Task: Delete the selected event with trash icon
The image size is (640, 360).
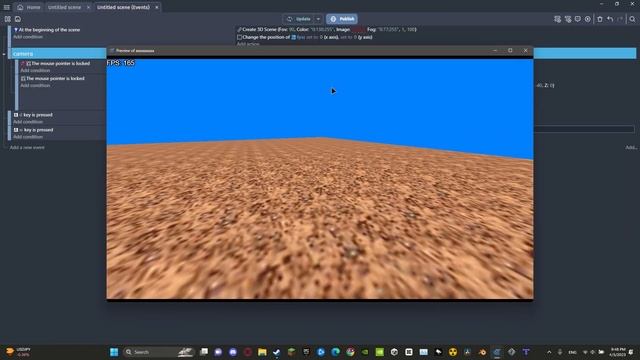Action: (600, 19)
